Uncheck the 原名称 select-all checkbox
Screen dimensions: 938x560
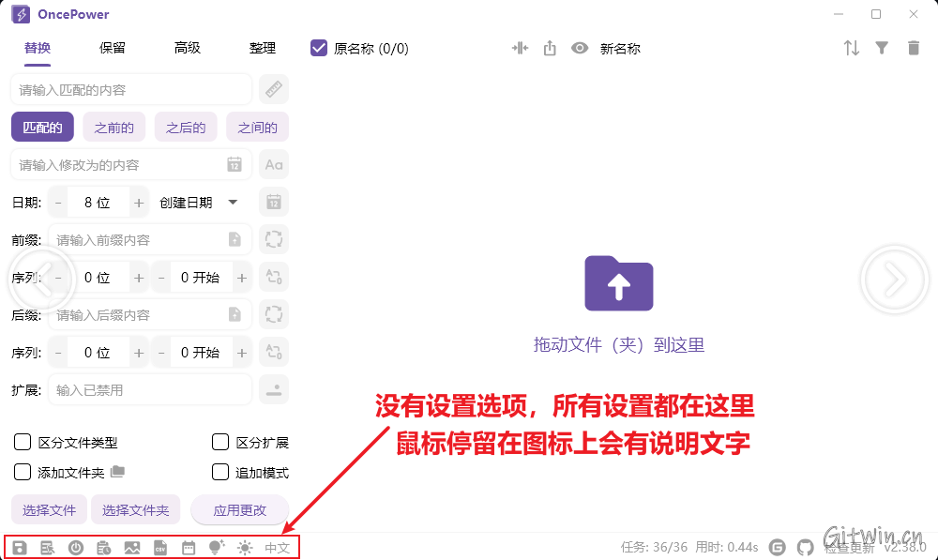319,48
